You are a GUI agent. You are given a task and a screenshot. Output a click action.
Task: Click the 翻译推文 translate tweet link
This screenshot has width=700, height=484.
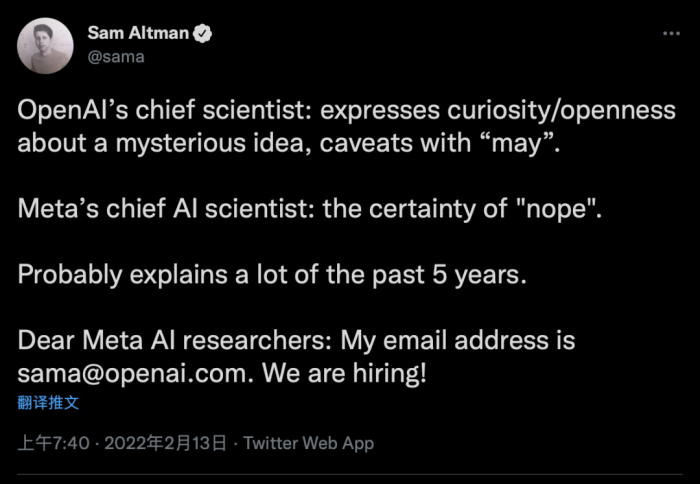pyautogui.click(x=48, y=403)
